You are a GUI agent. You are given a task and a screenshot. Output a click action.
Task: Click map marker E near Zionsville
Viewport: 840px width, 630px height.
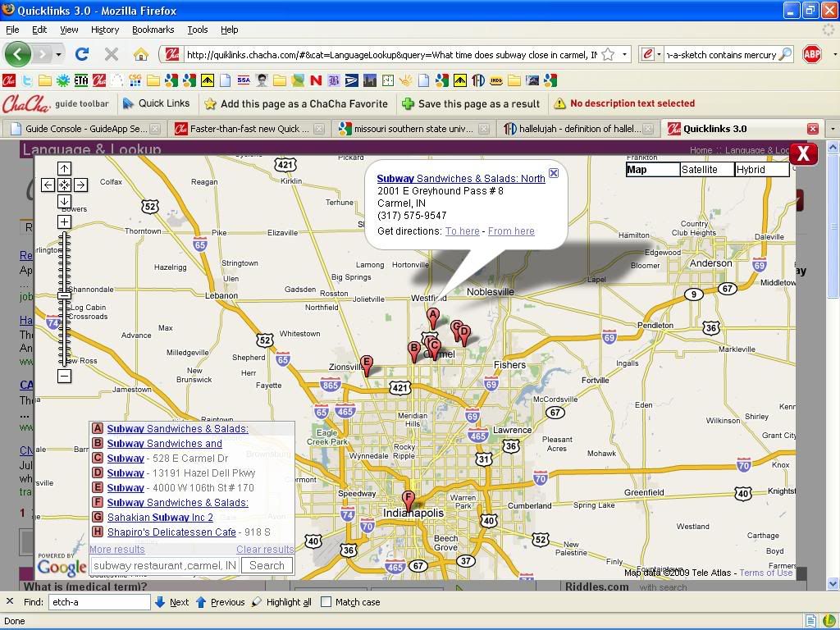pyautogui.click(x=367, y=365)
